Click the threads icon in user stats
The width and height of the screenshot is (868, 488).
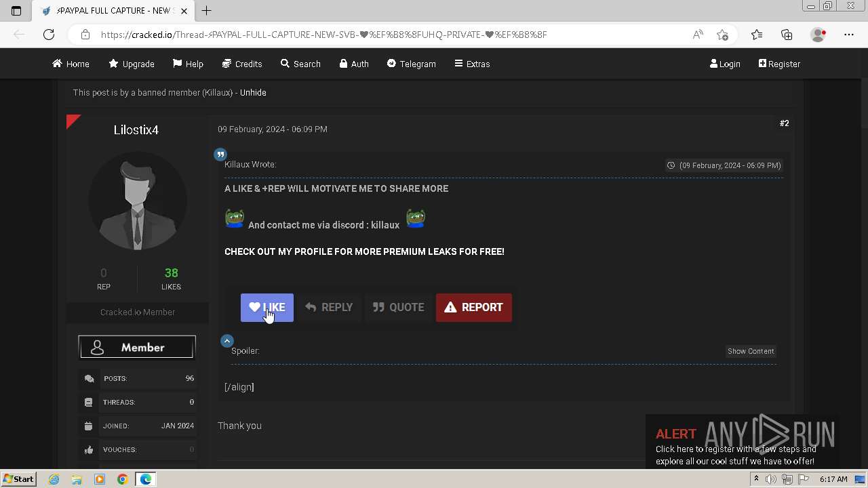88,403
